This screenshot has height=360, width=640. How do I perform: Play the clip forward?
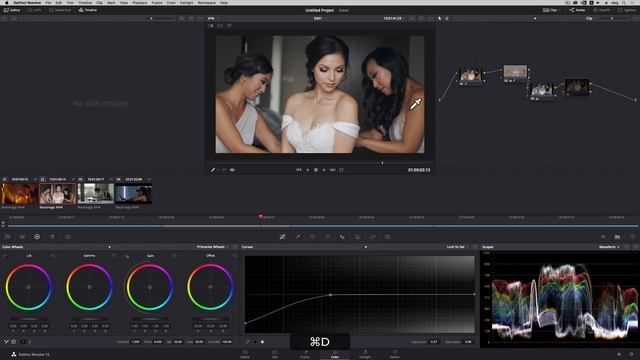point(324,170)
